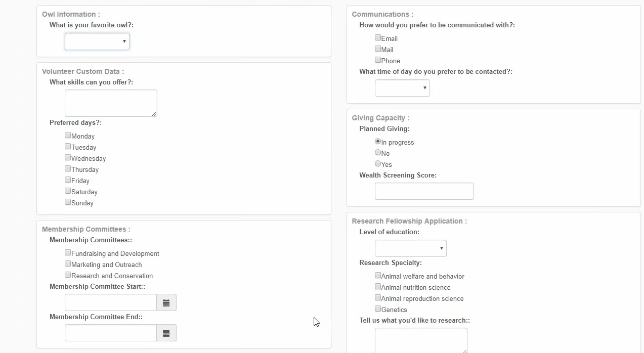Select the Phone communication option
Screen dimensions: 644x353
[x=378, y=60]
